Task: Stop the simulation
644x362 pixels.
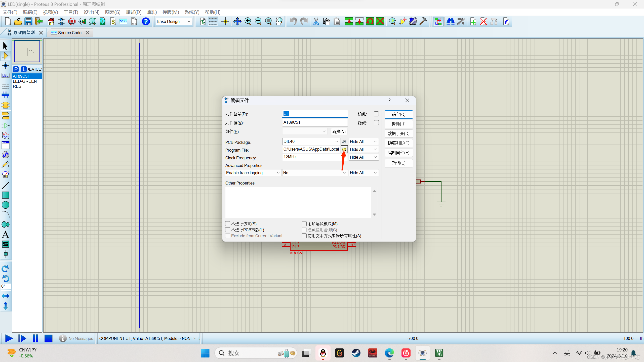Action: pyautogui.click(x=48, y=338)
